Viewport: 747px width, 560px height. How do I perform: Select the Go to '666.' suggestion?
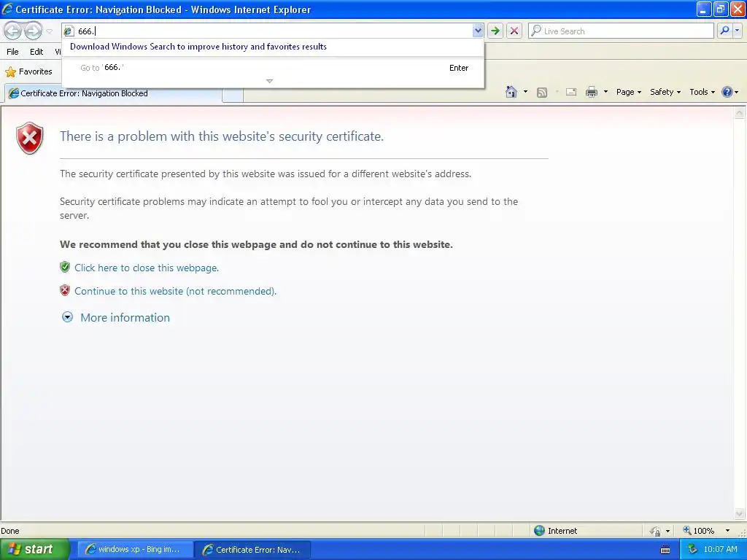(x=273, y=68)
